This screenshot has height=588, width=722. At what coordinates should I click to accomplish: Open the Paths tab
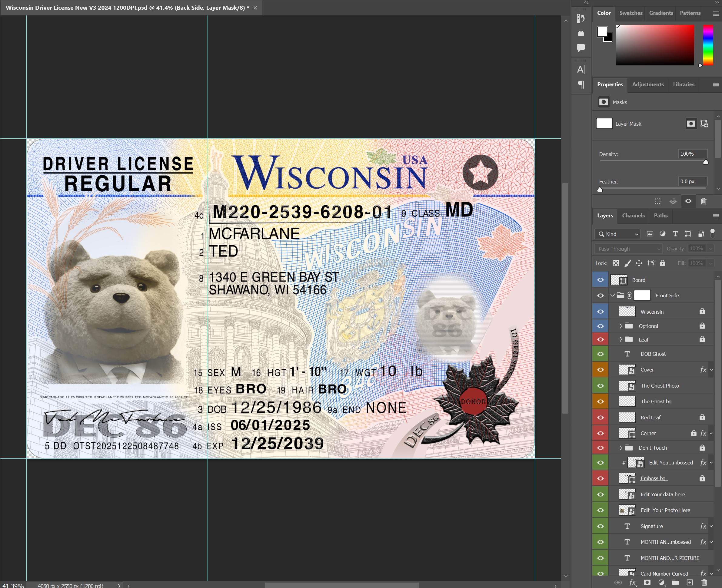tap(660, 215)
